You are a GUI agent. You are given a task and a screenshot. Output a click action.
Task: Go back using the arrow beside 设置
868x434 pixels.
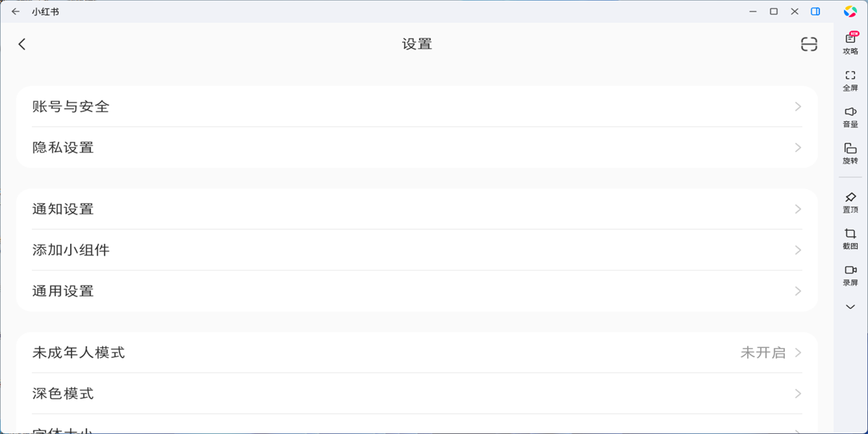coord(22,43)
